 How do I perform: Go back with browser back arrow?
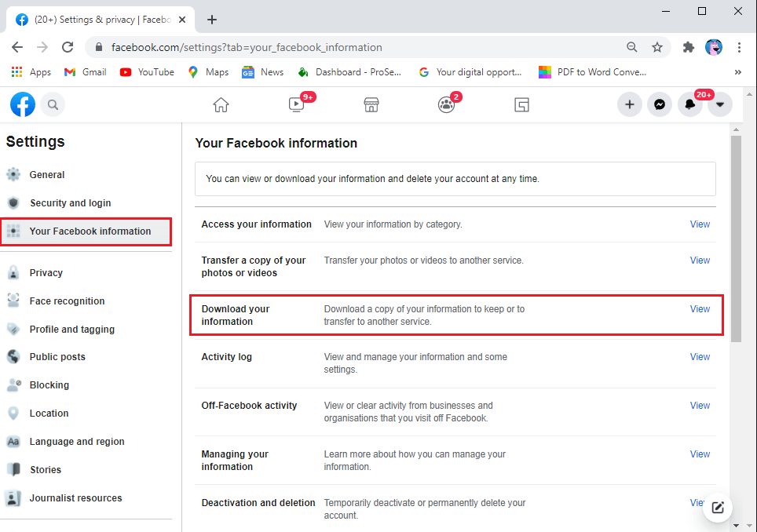click(x=17, y=47)
